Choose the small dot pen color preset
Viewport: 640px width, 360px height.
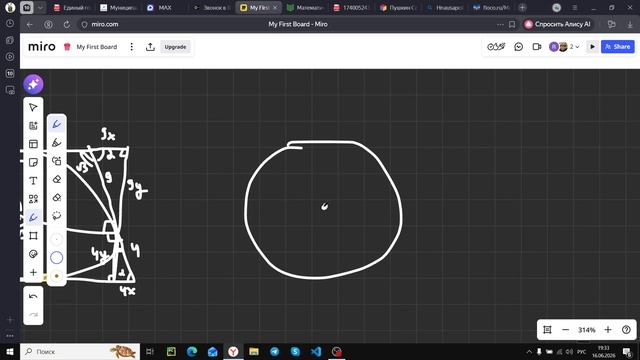pos(57,276)
